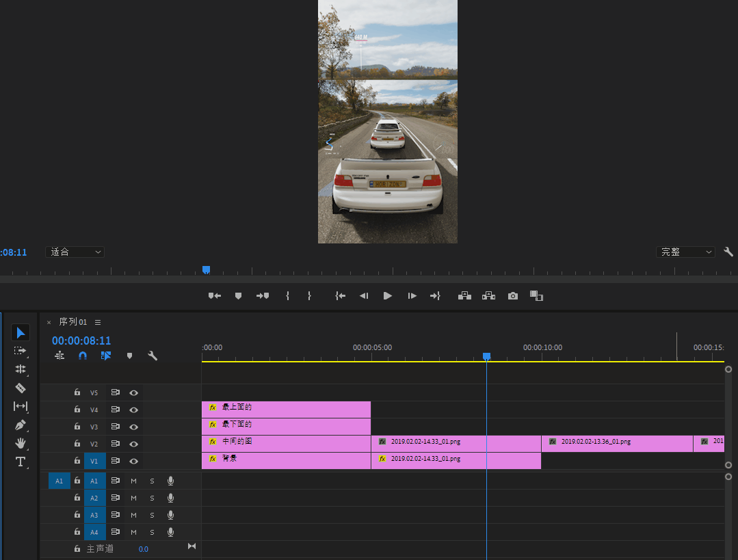Screen dimensions: 738x560
Task: Hide track V4 with eye icon
Action: click(x=134, y=410)
